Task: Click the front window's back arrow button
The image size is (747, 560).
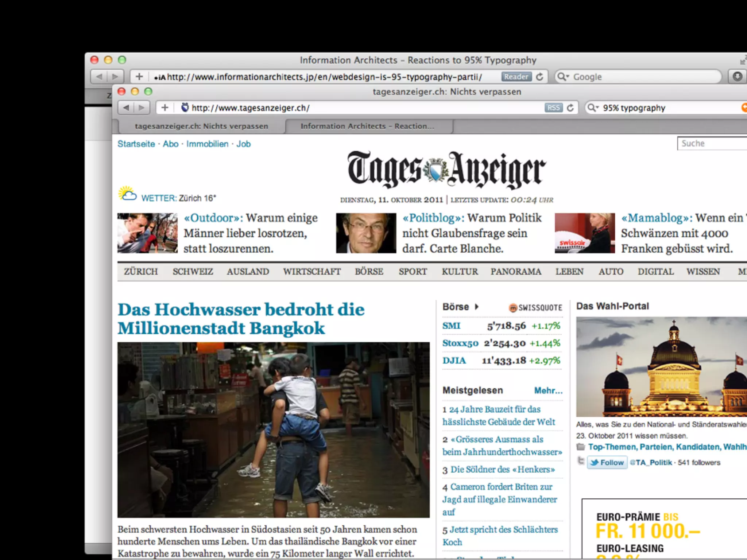Action: click(x=126, y=108)
